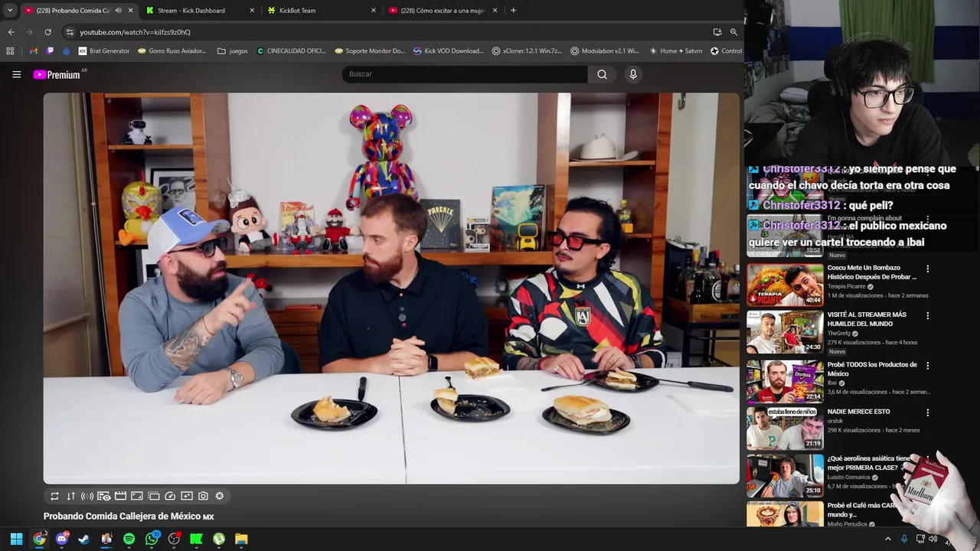This screenshot has height=551, width=980.
Task: Click the zoom magnifier in address bar
Action: (x=733, y=32)
